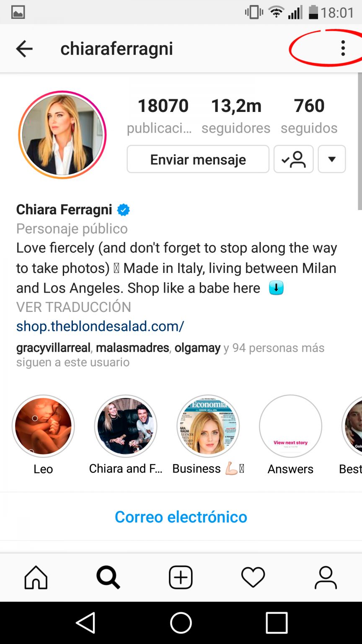
Task: Create a new post with the plus icon
Action: pyautogui.click(x=181, y=577)
